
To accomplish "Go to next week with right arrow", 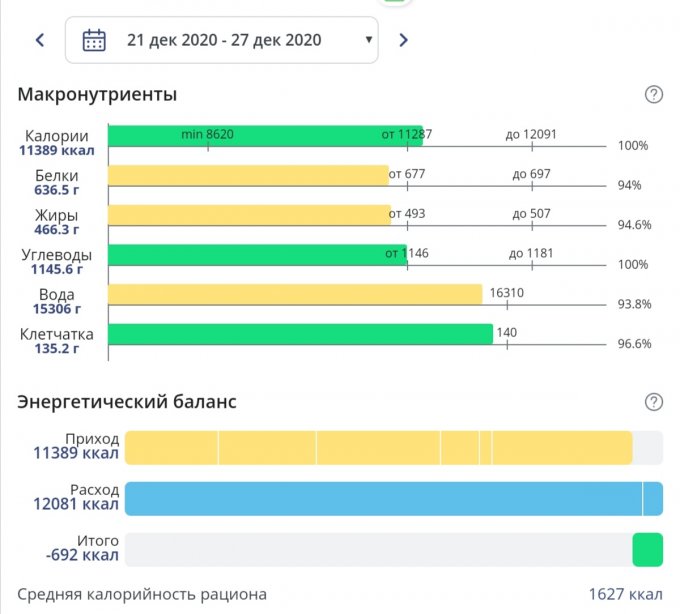I will click(403, 40).
